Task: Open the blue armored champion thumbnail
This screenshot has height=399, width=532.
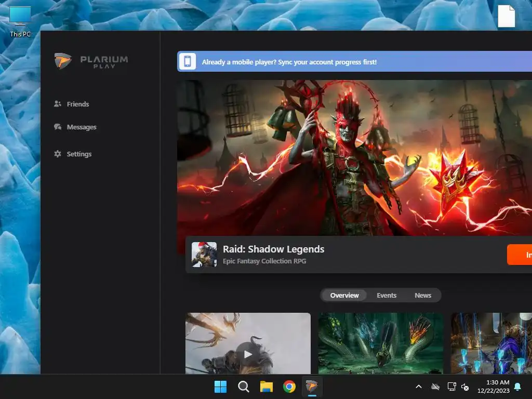Action: click(491, 343)
